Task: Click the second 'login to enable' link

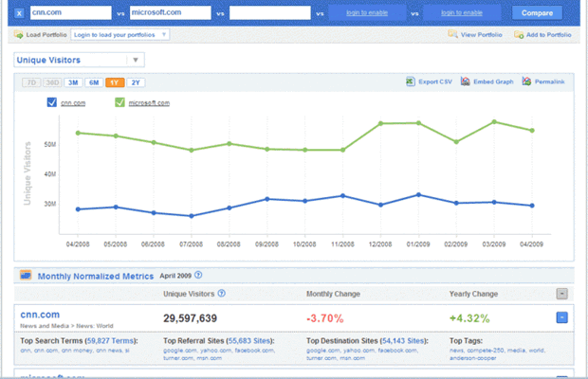Action: point(461,12)
